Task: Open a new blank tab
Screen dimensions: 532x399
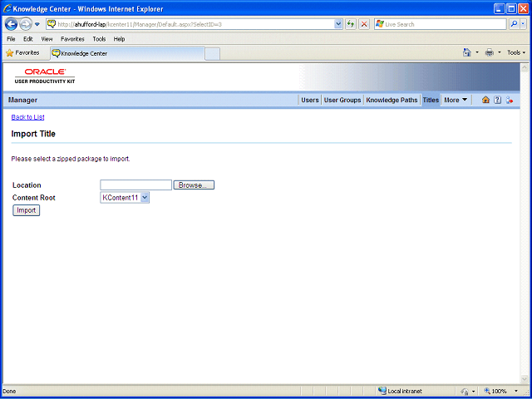Action: (x=213, y=54)
